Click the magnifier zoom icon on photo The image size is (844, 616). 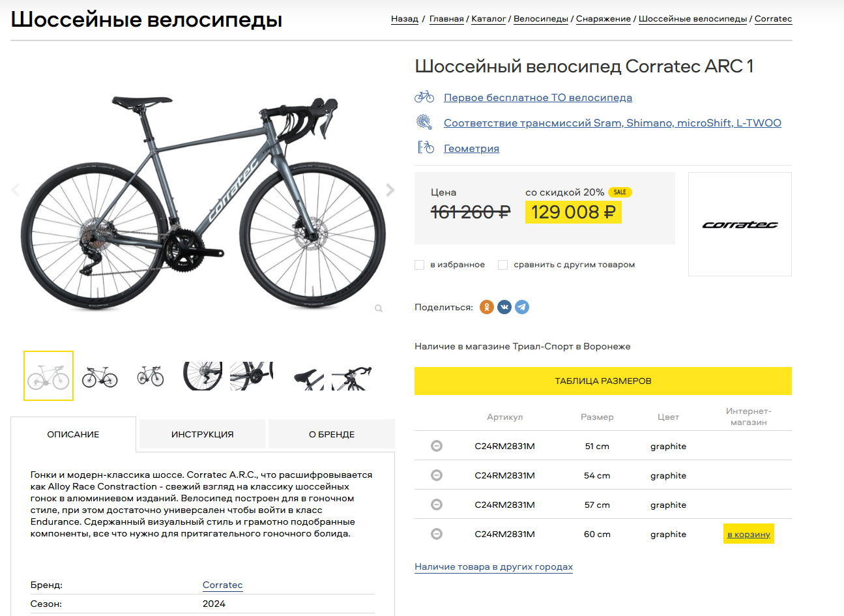point(379,308)
